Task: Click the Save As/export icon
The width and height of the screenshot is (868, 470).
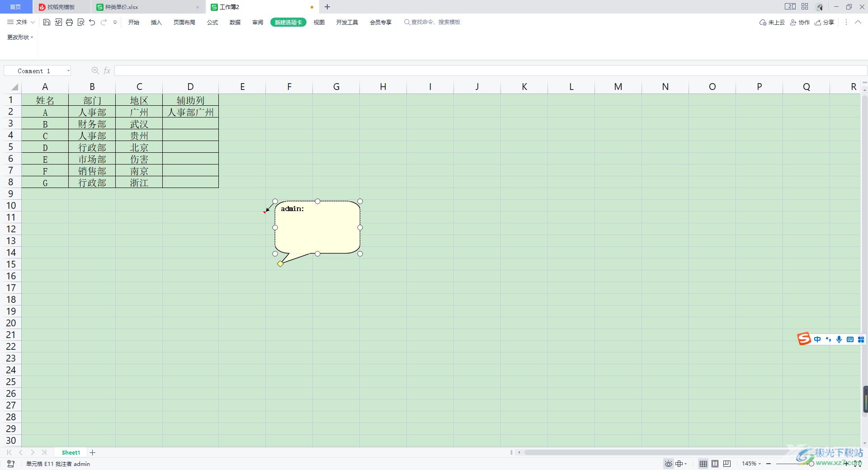Action: pyautogui.click(x=58, y=22)
